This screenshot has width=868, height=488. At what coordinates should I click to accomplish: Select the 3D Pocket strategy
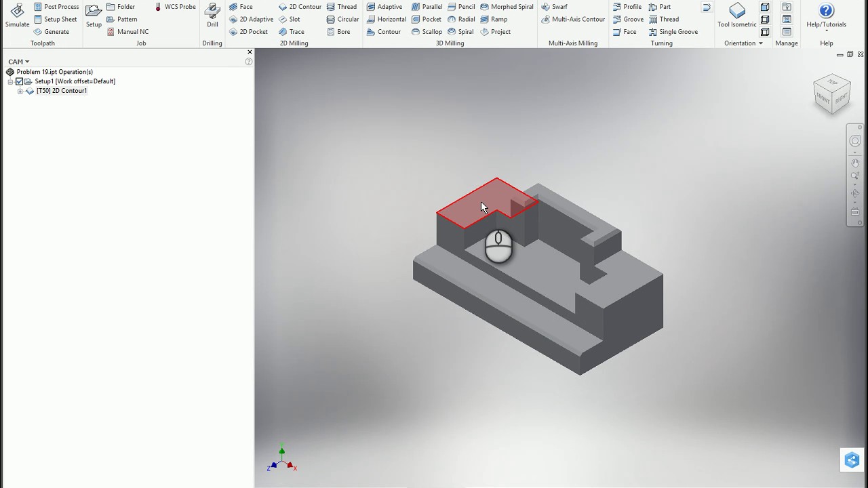pos(427,19)
